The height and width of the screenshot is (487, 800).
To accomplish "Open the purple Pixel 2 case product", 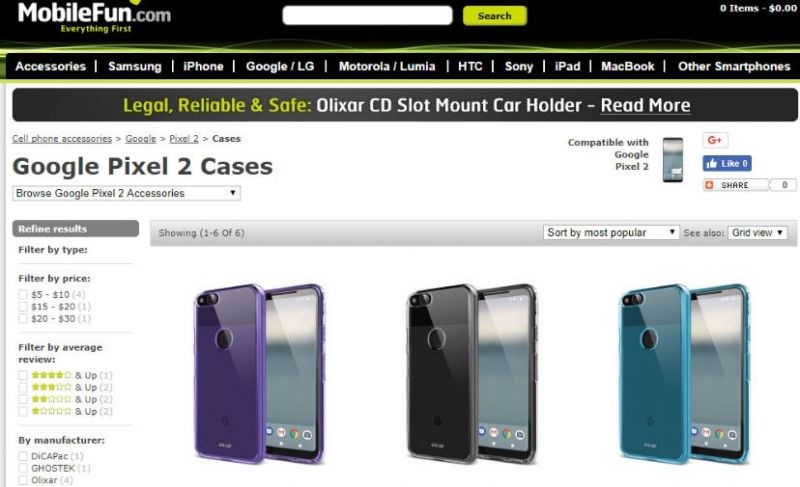I will [259, 374].
